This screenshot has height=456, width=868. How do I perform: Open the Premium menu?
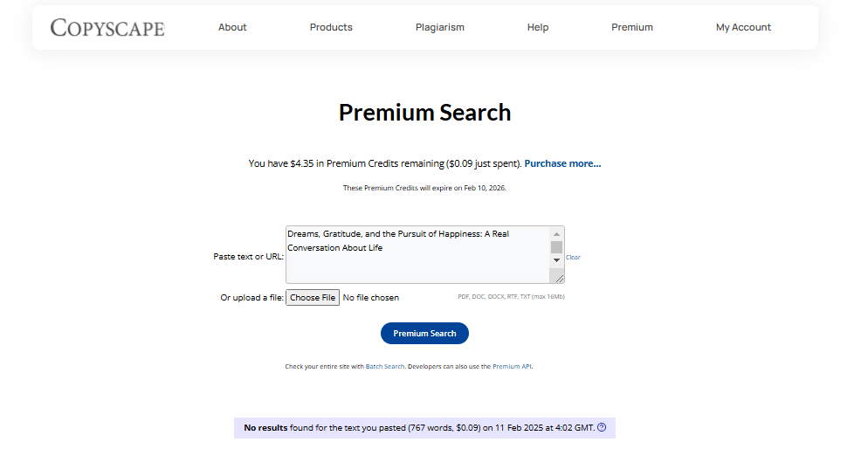click(x=631, y=27)
